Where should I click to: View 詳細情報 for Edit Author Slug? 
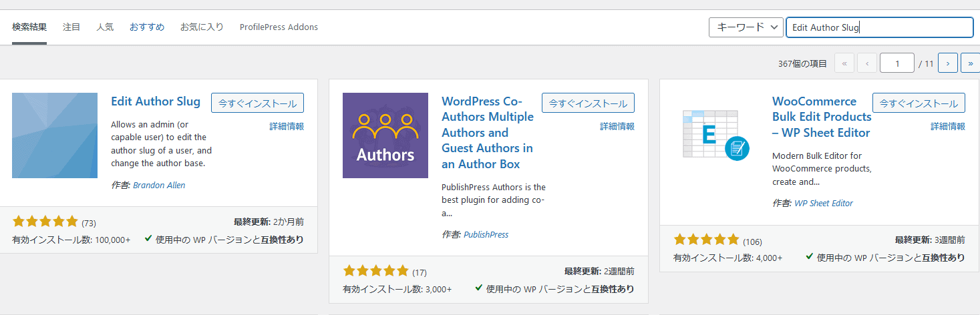[x=287, y=126]
